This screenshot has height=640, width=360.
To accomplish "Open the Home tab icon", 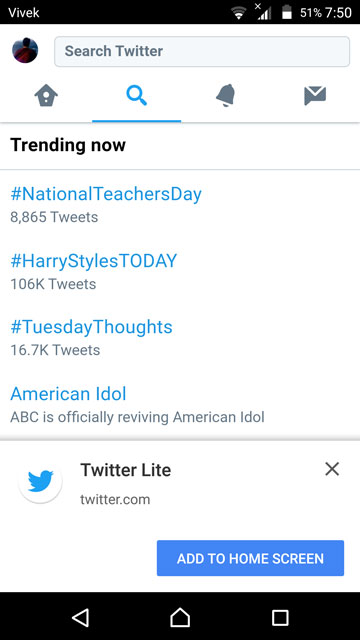I will tap(46, 97).
